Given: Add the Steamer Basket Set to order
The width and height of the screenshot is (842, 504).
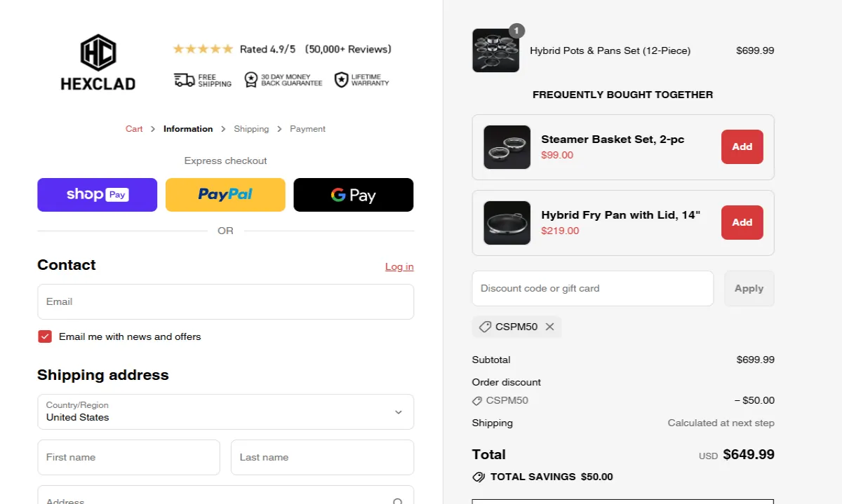Looking at the screenshot, I should coord(742,147).
